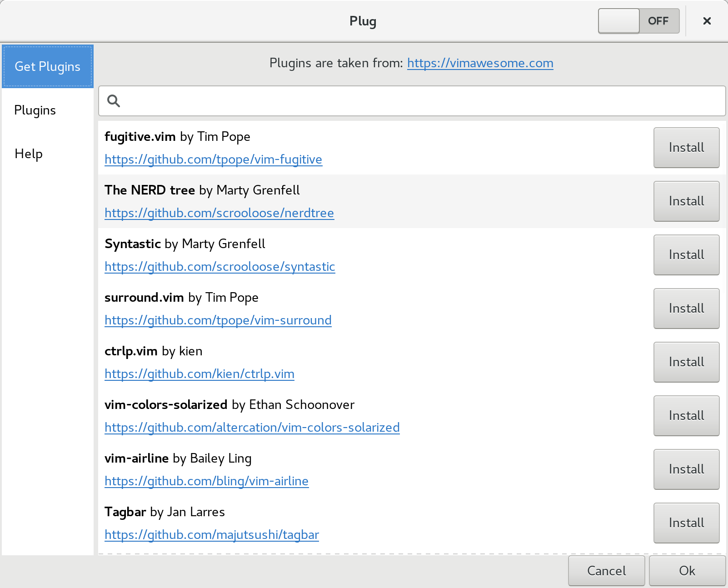Install vim-airline plugin
Viewport: 728px width, 588px height.
686,469
